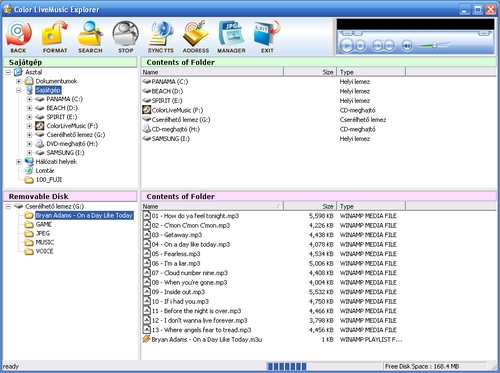Select file 06 - I'm a liar.mp3

click(x=176, y=264)
